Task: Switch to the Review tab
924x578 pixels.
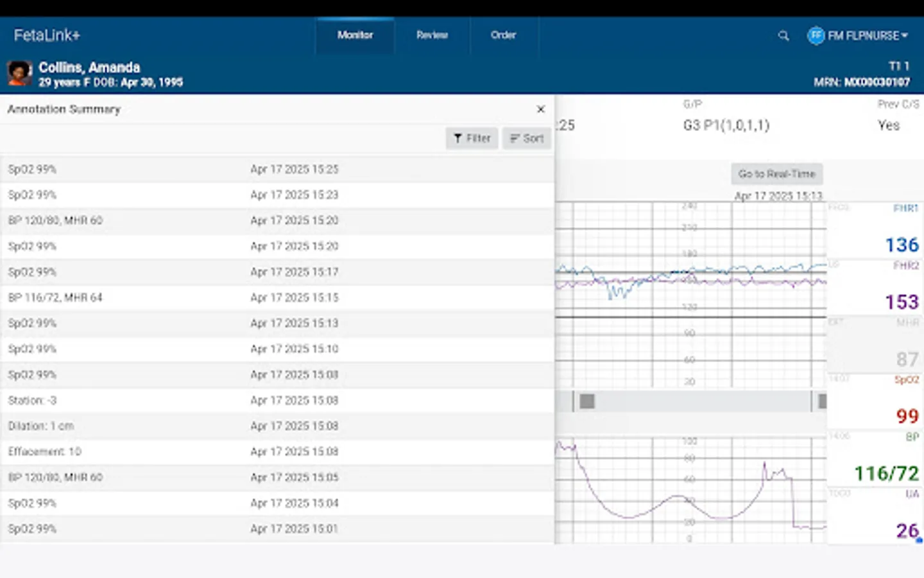Action: click(x=432, y=35)
